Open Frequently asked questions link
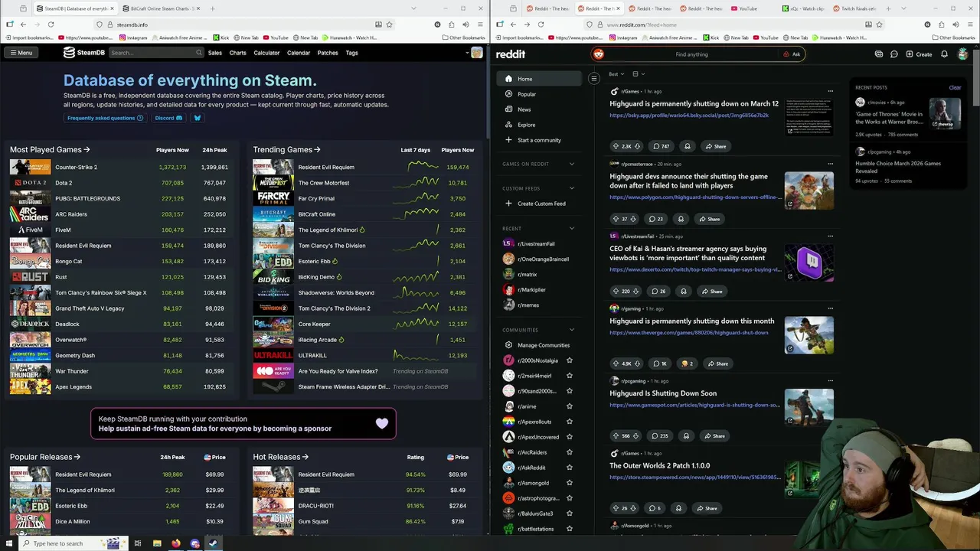Viewport: 980px width, 551px height. 105,118
